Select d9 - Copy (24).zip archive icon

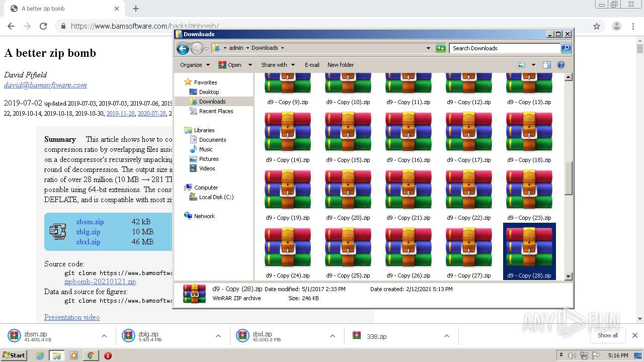point(288,247)
